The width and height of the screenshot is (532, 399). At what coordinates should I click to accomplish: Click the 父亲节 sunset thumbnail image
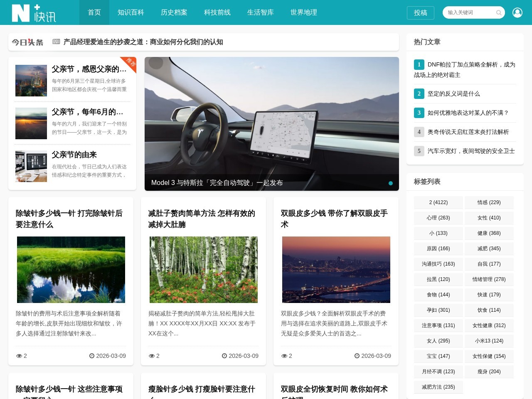point(31,123)
